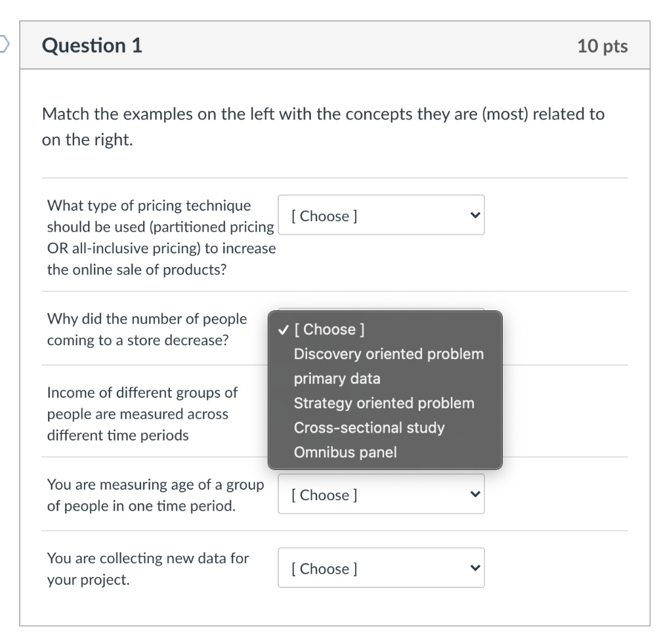Select primary data from the open menu
The width and height of the screenshot is (672, 636).
point(337,378)
